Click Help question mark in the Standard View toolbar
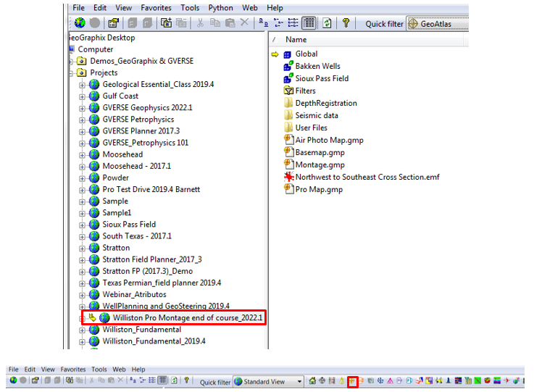 [186, 380]
